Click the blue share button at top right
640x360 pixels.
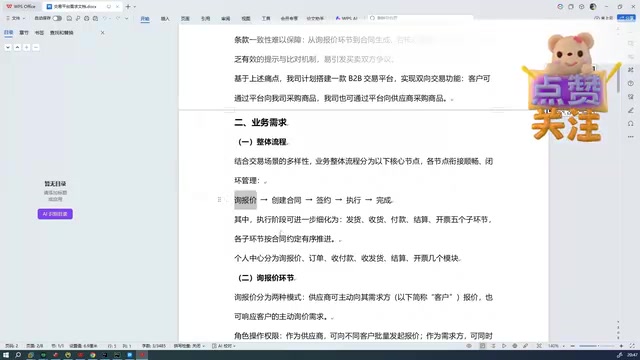coord(626,18)
